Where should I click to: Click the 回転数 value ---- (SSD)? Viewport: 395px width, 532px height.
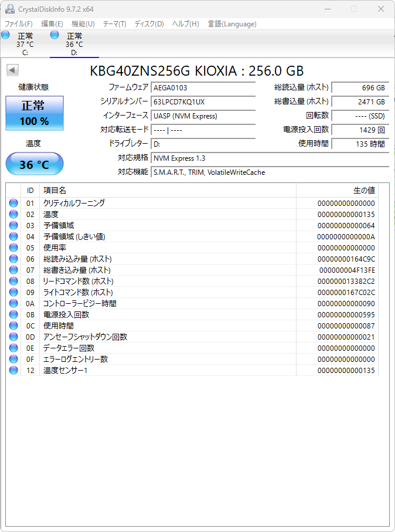(x=360, y=116)
